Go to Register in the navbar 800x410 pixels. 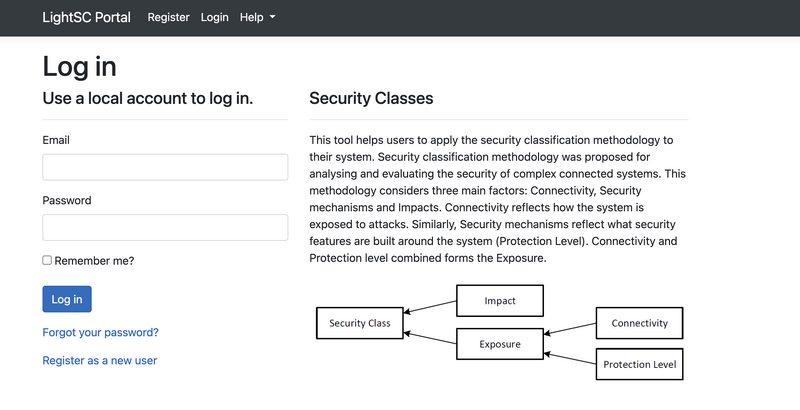point(168,17)
